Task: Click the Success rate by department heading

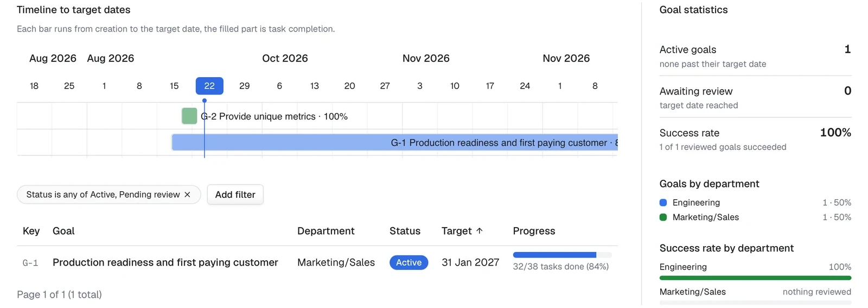Action: [x=726, y=248]
